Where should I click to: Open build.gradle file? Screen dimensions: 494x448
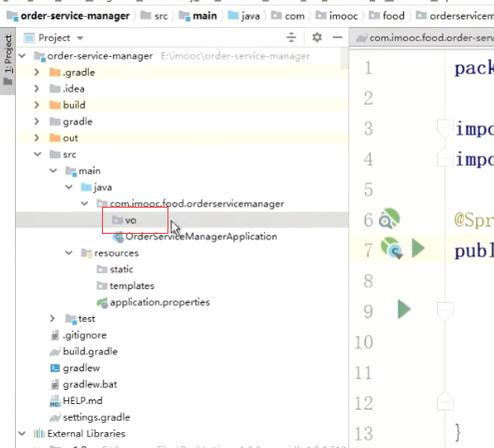[90, 352]
